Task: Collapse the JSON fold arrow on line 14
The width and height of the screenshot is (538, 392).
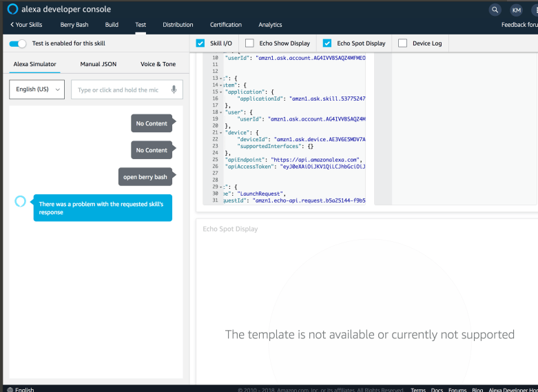Action: tap(220, 85)
